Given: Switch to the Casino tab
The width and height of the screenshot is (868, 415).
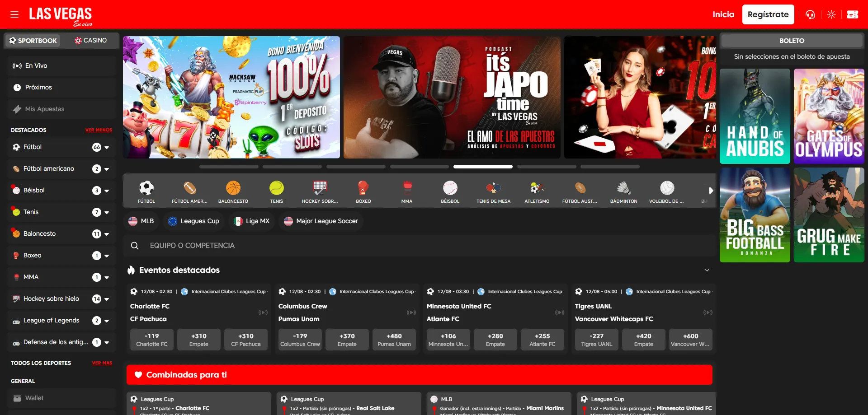Looking at the screenshot, I should pos(90,41).
